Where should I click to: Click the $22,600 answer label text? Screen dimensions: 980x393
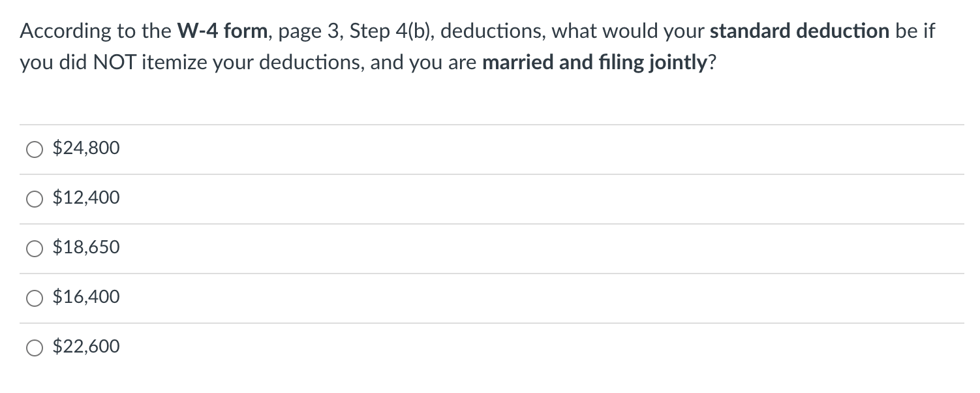click(x=86, y=347)
